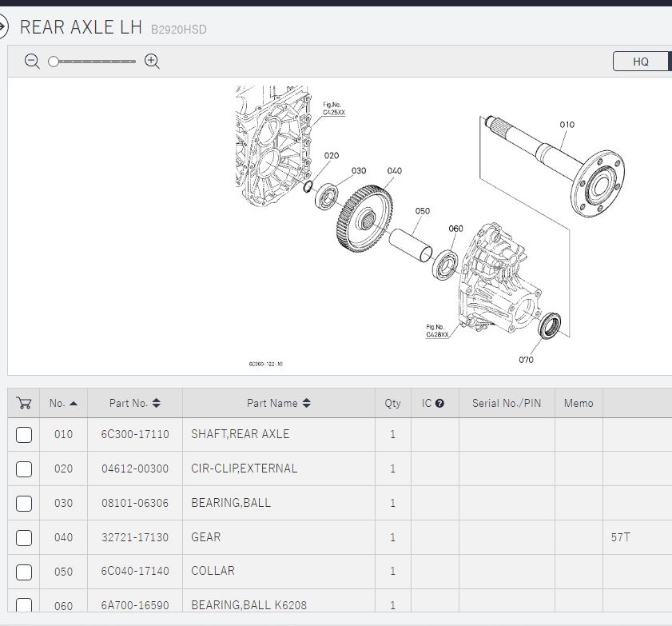Screen dimensions: 672x626
Task: Click the IC help question mark icon
Action: [439, 404]
